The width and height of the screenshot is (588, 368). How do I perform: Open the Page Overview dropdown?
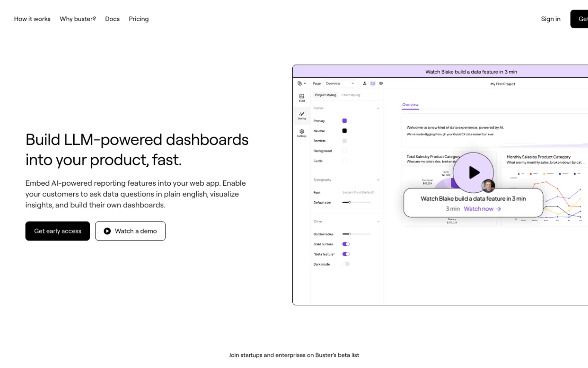coord(340,83)
